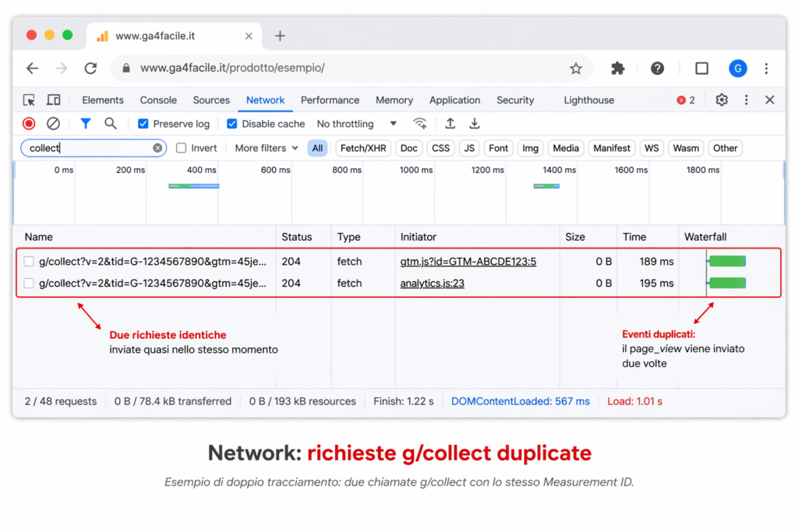
Task: Filter requests by Media type
Action: pyautogui.click(x=566, y=148)
